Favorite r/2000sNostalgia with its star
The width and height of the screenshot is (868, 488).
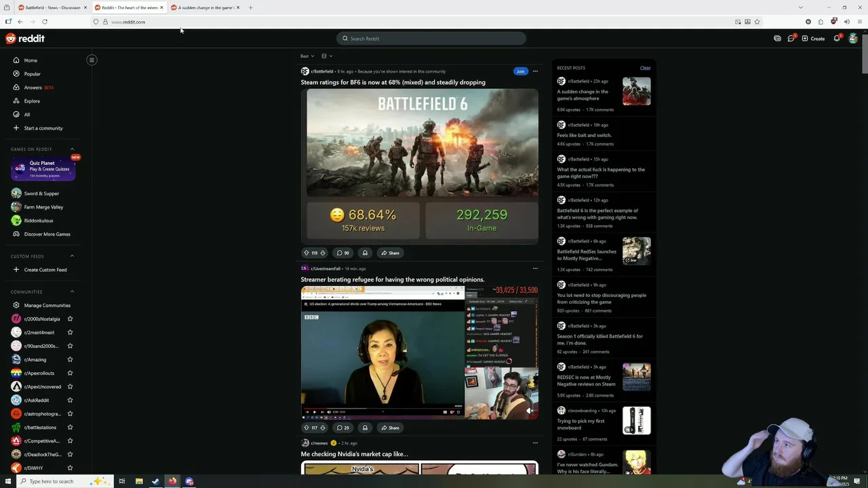tap(70, 319)
